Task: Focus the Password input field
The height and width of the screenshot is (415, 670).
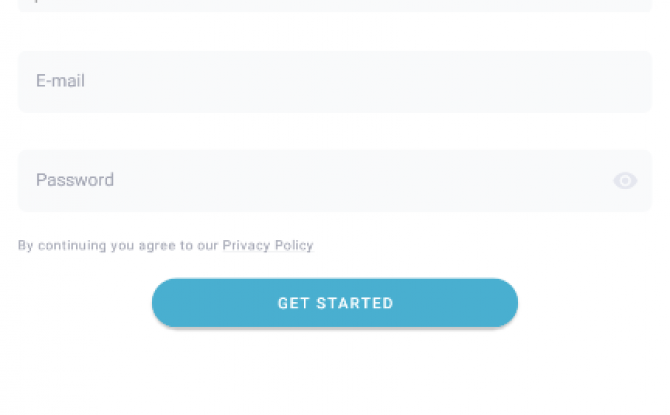Action: tap(335, 180)
